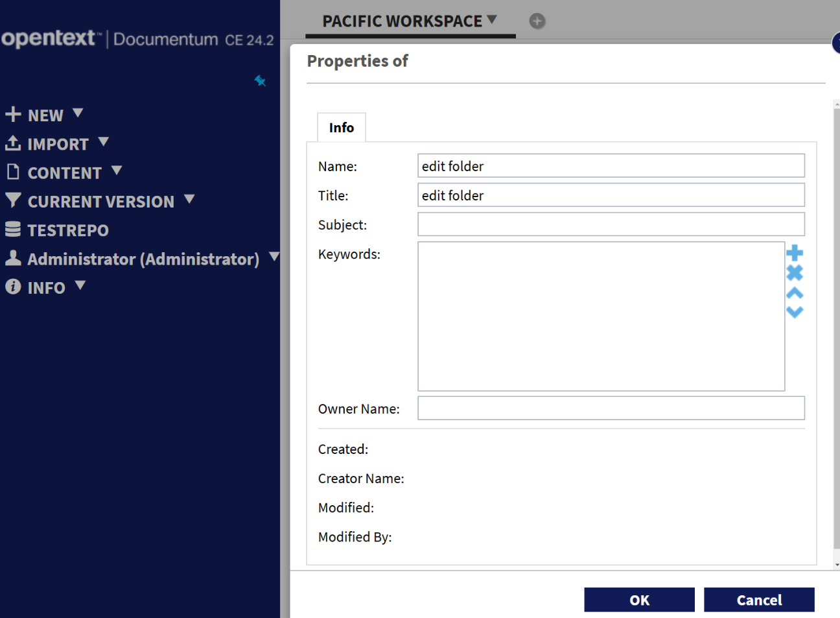
Task: Click the filter funnel icon for CURRENT VERSION
Action: (x=13, y=200)
